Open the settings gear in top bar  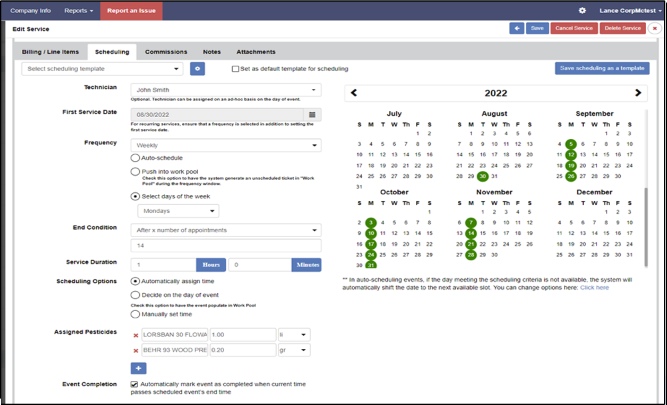[583, 9]
